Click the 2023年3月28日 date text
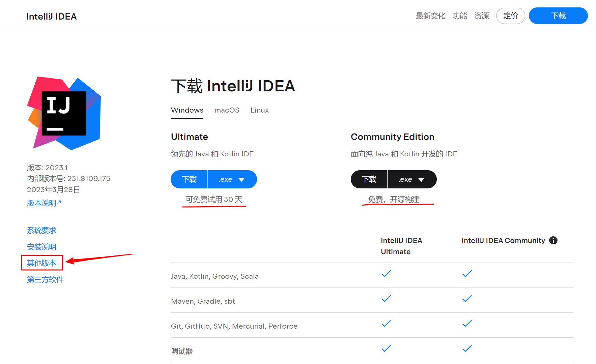Image resolution: width=596 pixels, height=364 pixels. pyautogui.click(x=53, y=190)
